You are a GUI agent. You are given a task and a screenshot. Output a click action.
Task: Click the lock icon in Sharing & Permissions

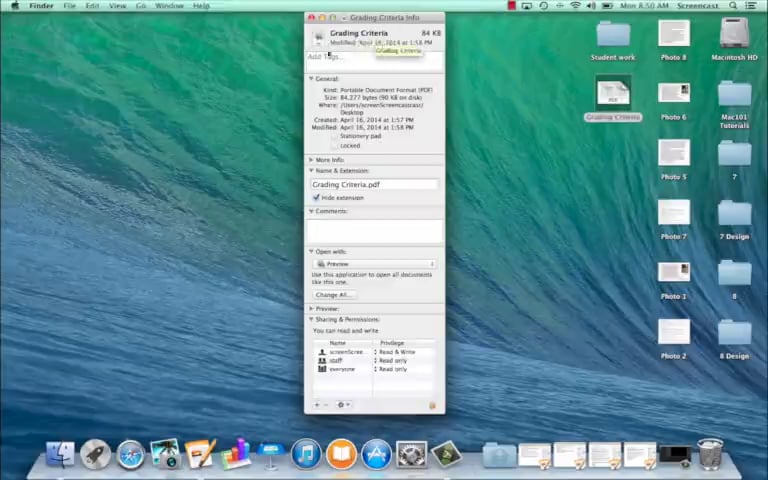pos(432,405)
